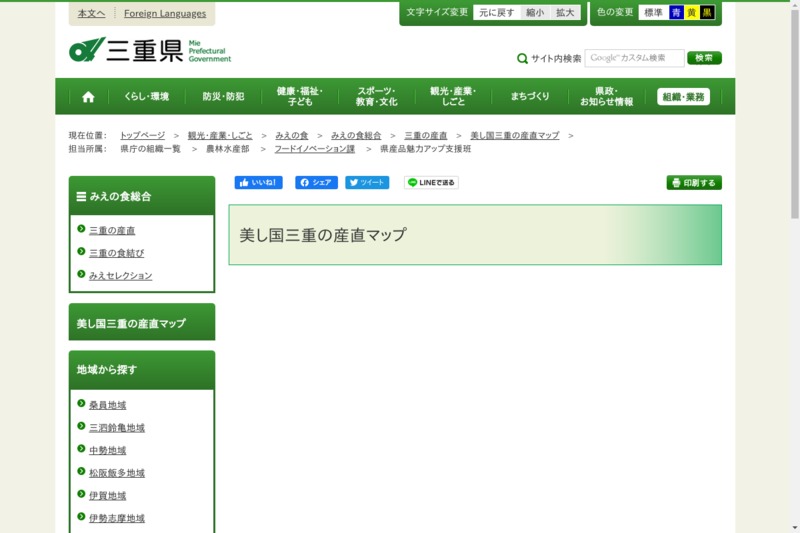Expand the みえの食総合 sidebar header
Image resolution: width=800 pixels, height=533 pixels.
tap(141, 197)
